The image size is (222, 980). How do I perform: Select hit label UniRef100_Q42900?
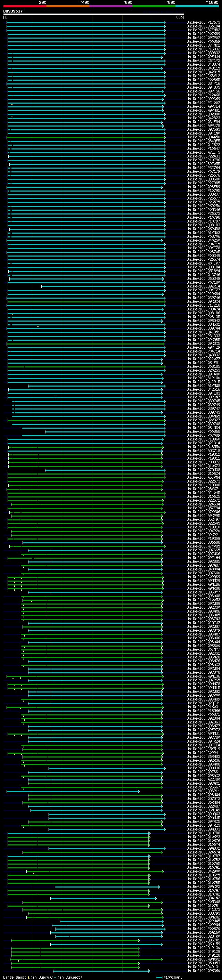(203, 871)
